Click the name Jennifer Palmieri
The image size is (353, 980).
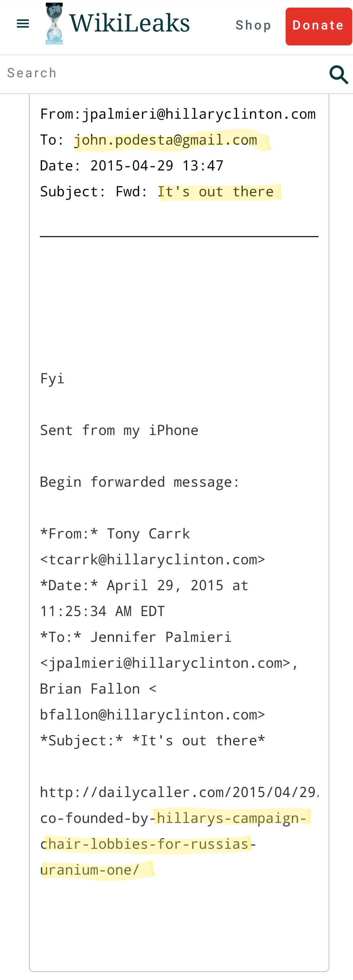click(x=161, y=637)
